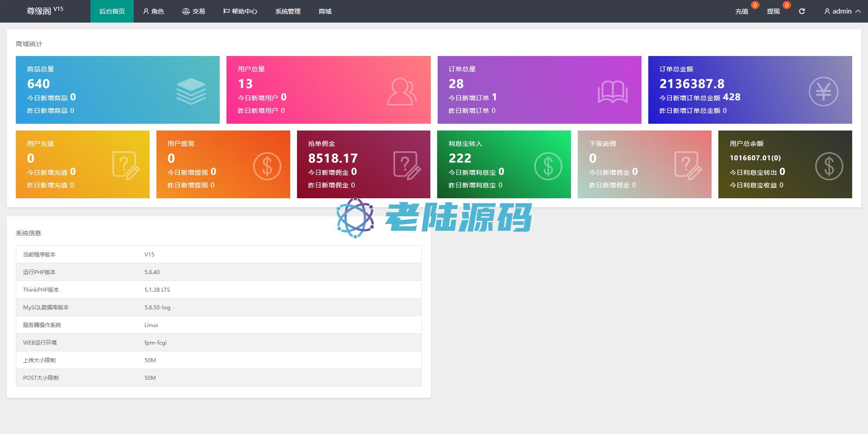Click the users icon in 用户总量 card
Screen dimensions: 868x434
point(401,92)
